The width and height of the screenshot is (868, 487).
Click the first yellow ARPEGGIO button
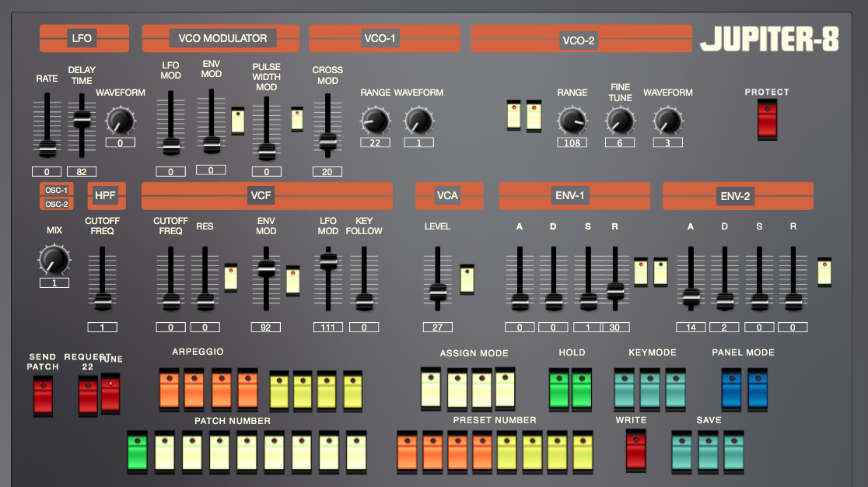(x=279, y=391)
